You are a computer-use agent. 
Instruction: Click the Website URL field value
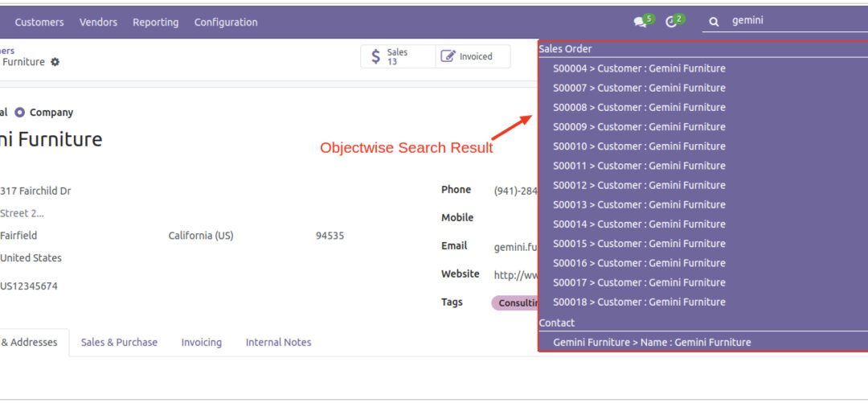pyautogui.click(x=516, y=275)
